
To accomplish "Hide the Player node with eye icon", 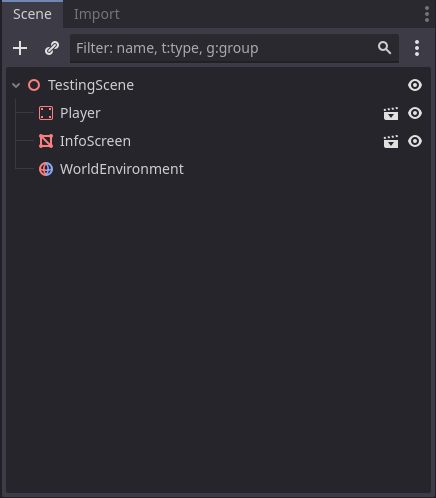I will [415, 113].
